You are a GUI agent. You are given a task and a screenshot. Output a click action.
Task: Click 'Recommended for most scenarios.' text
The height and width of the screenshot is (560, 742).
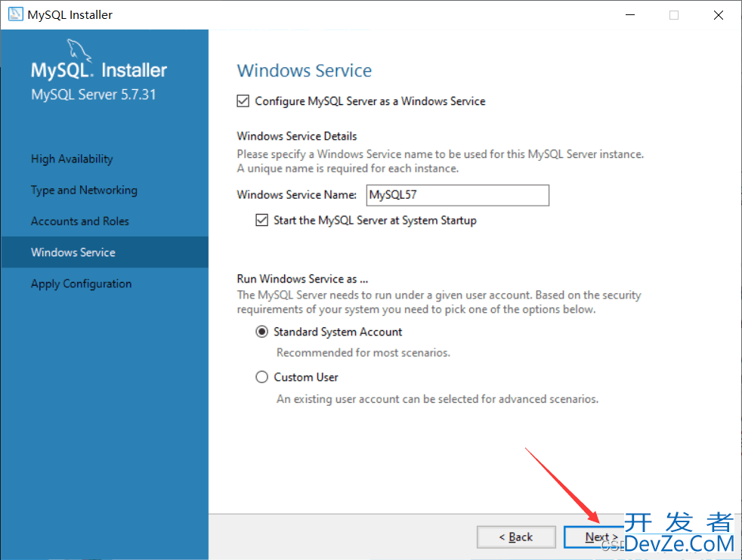click(363, 353)
